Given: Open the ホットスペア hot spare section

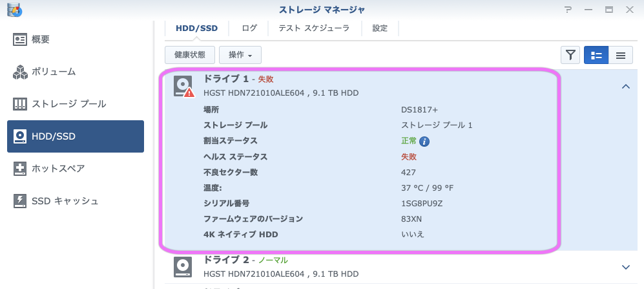Looking at the screenshot, I should (x=58, y=169).
